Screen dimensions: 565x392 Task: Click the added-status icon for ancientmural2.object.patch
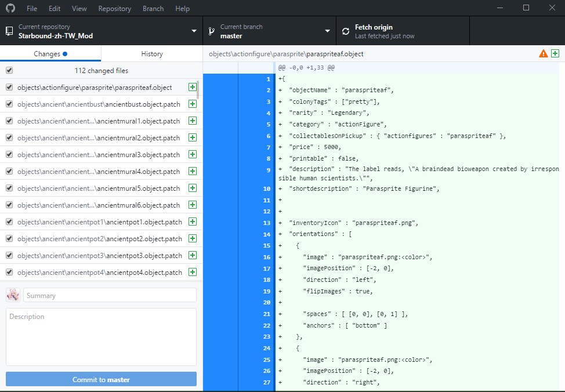pos(193,137)
